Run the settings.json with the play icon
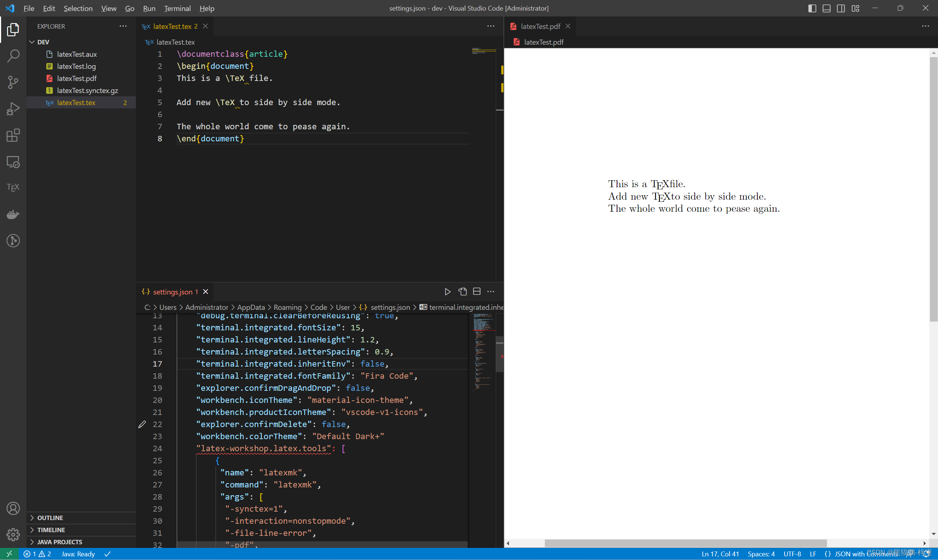This screenshot has height=560, width=938. (x=447, y=291)
